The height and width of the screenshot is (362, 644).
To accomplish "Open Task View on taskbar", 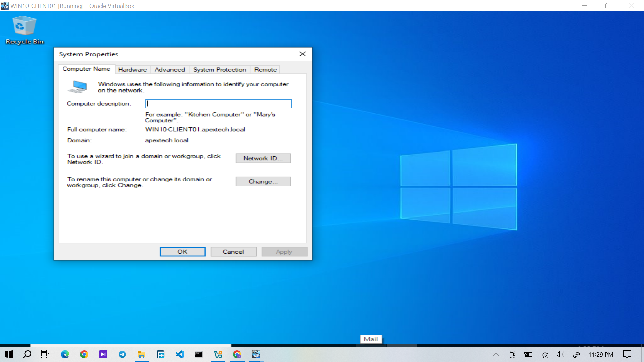I will [x=45, y=354].
